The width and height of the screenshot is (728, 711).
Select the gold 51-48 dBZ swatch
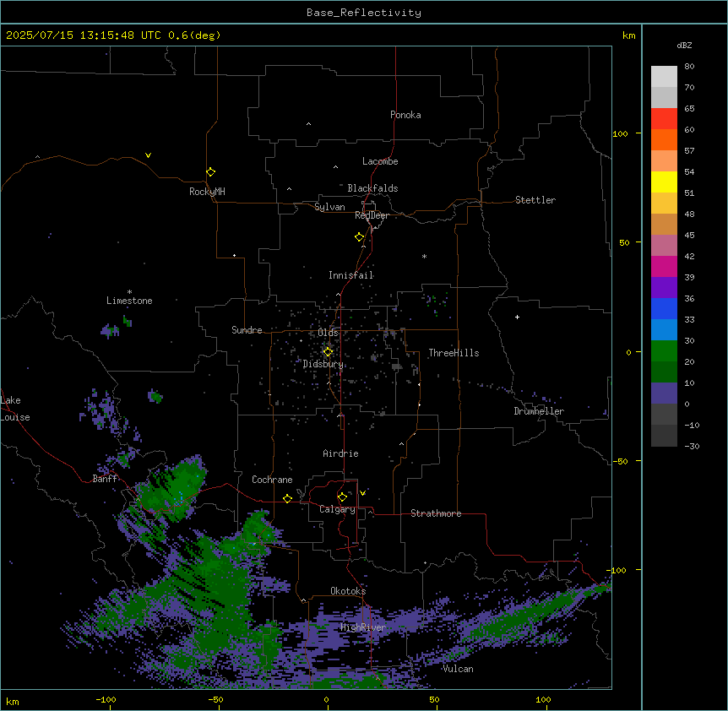pos(664,204)
